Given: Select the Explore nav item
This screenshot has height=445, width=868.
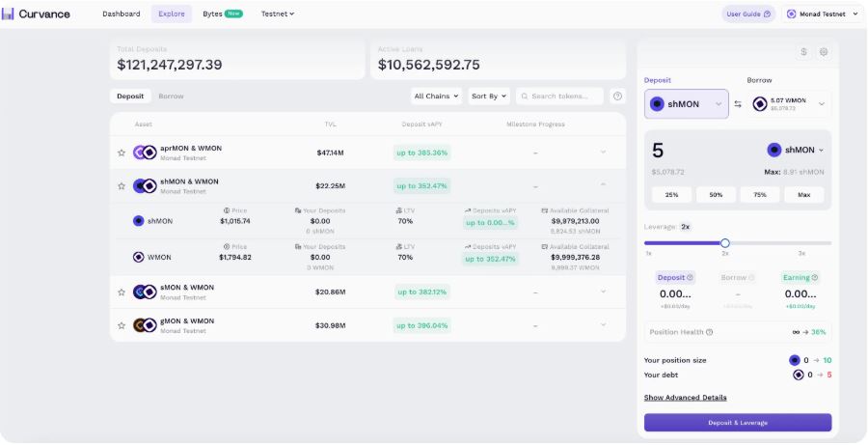Looking at the screenshot, I should (x=172, y=14).
